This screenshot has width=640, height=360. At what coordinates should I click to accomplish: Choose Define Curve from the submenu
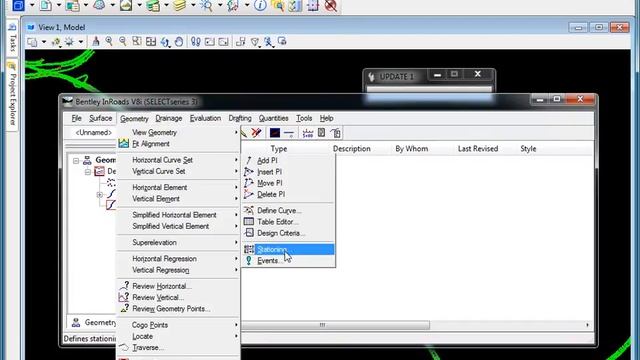(x=289, y=211)
